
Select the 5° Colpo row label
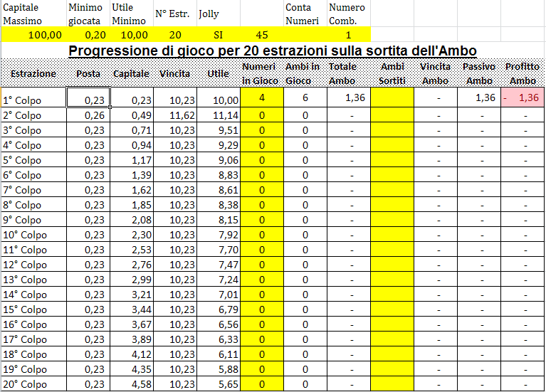point(33,160)
